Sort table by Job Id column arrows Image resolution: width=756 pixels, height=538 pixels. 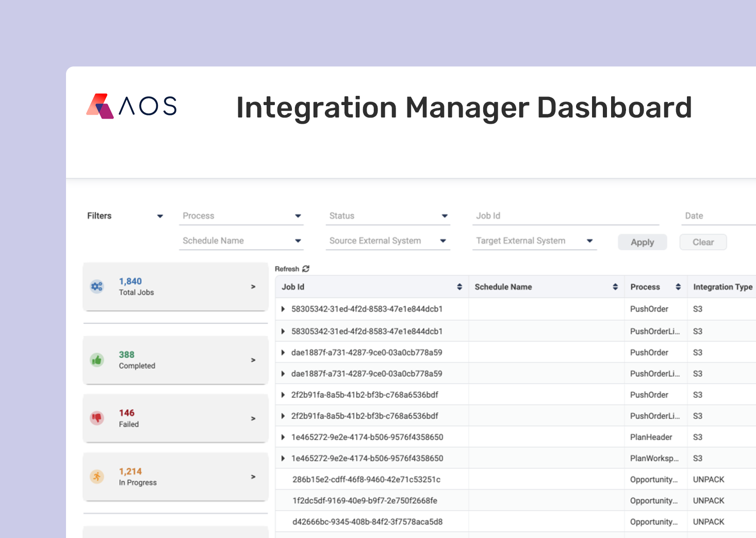click(x=459, y=287)
